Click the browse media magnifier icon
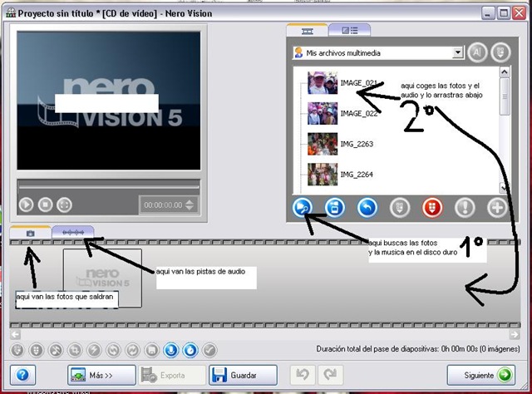Image resolution: width=532 pixels, height=394 pixels. [x=302, y=207]
